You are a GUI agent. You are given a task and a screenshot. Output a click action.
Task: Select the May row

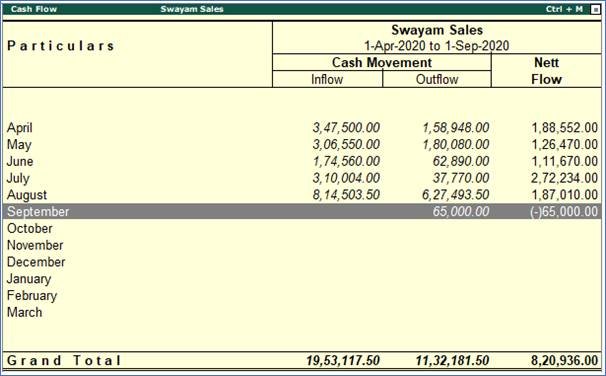pyautogui.click(x=302, y=145)
